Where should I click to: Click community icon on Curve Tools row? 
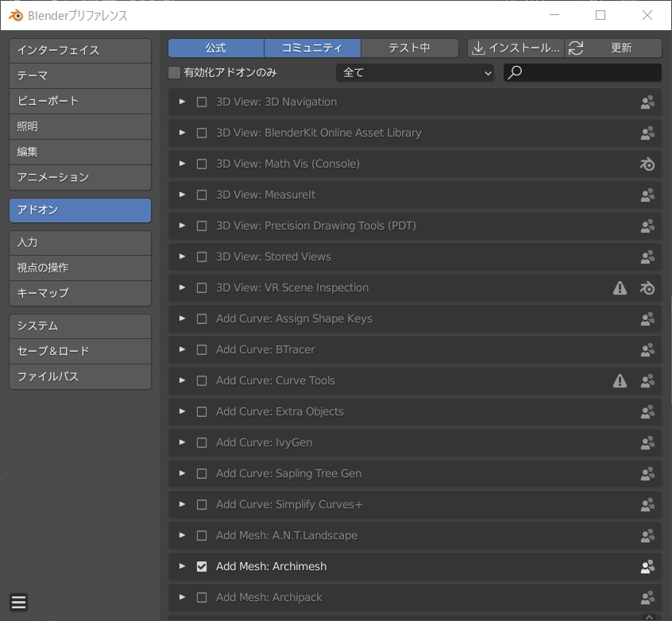(x=647, y=380)
